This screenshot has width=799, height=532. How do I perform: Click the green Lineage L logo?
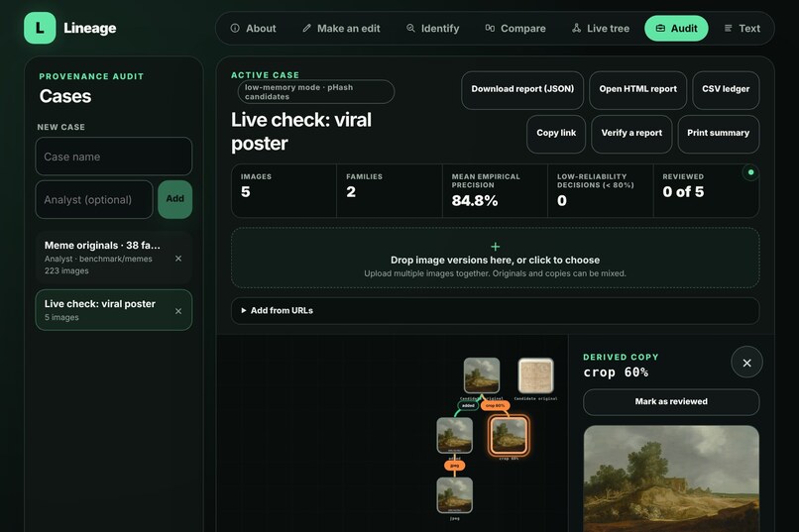(x=40, y=28)
